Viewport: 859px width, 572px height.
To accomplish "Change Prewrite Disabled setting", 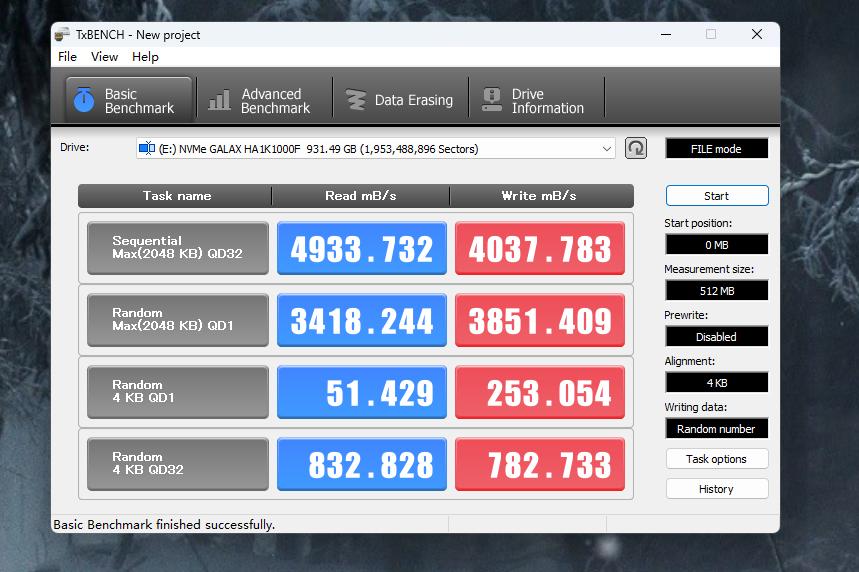I will pyautogui.click(x=717, y=336).
